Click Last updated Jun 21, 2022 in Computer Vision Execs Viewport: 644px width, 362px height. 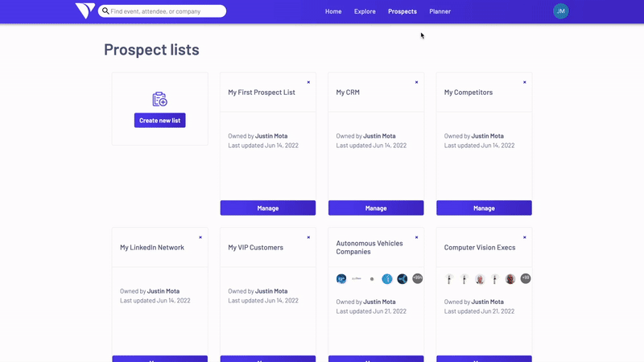[x=479, y=311]
